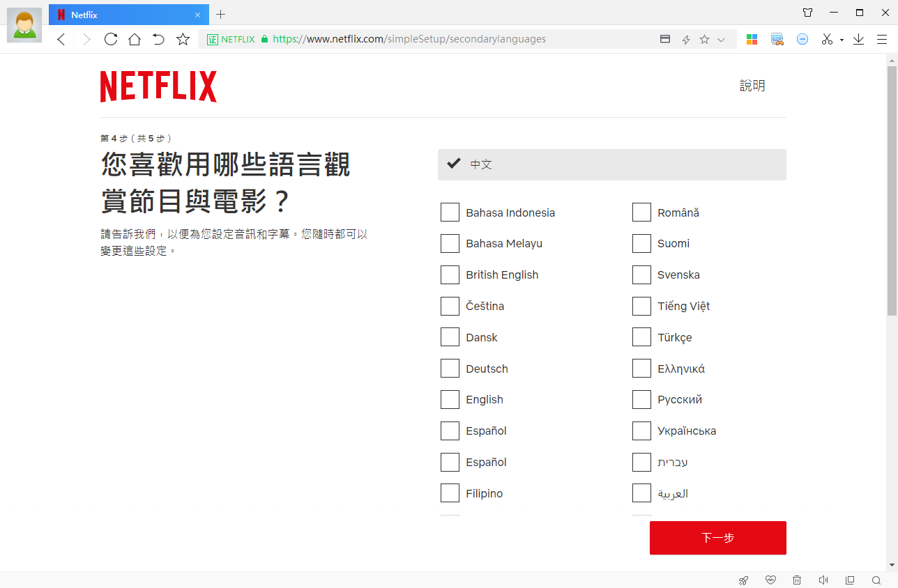Screen dimensions: 898x588
Task: Click the scrollbar down arrow
Action: click(x=892, y=565)
